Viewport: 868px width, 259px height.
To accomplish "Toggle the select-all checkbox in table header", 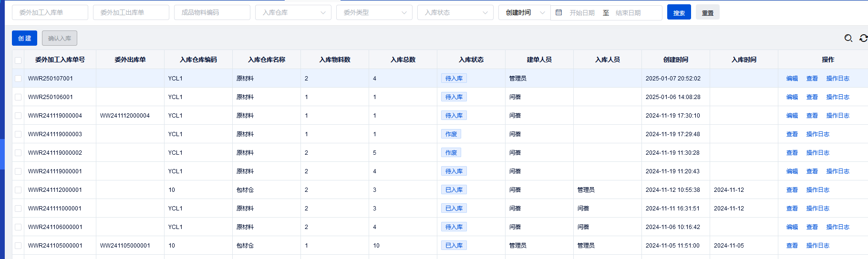I will 18,60.
